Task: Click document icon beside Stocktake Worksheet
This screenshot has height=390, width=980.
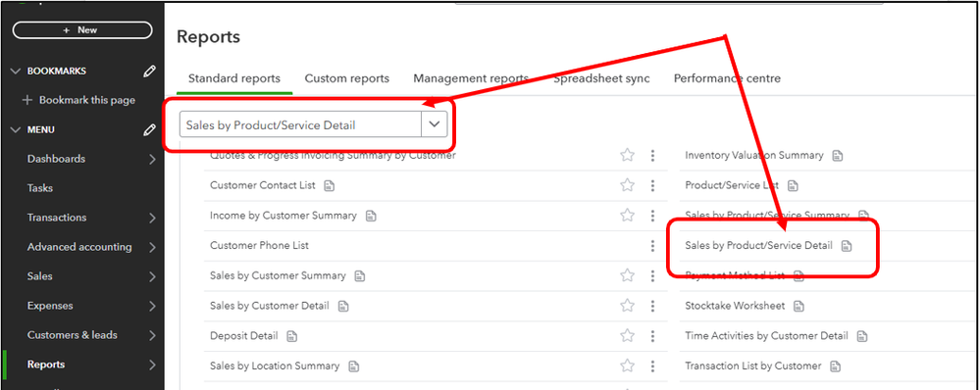Action: (x=799, y=307)
